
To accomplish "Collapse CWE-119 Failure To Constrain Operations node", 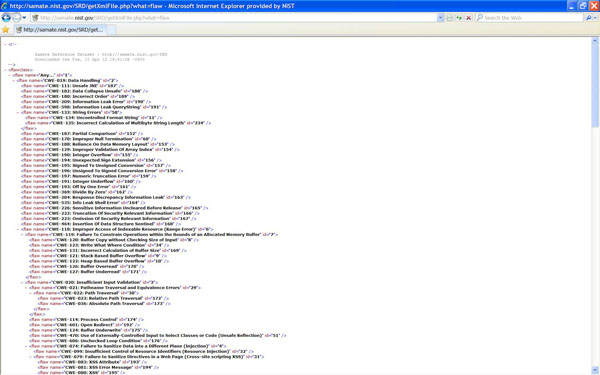I will 22,235.
